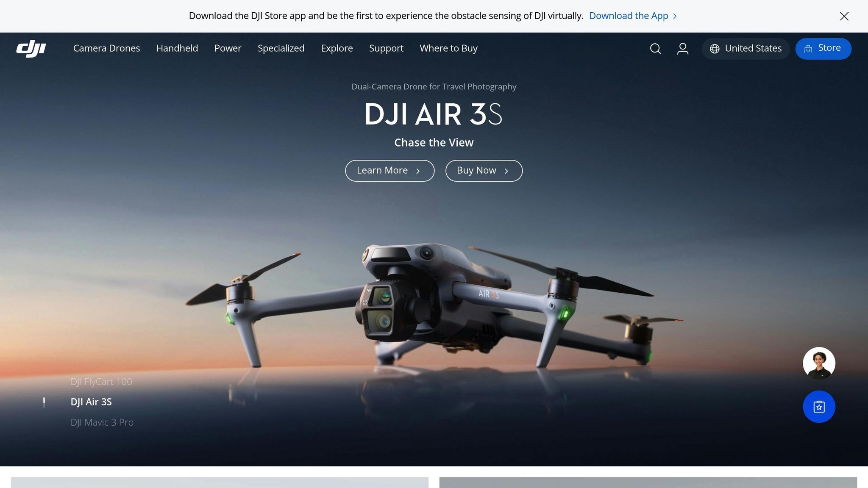868x488 pixels.
Task: Open the feedback survey icon
Action: (x=818, y=406)
